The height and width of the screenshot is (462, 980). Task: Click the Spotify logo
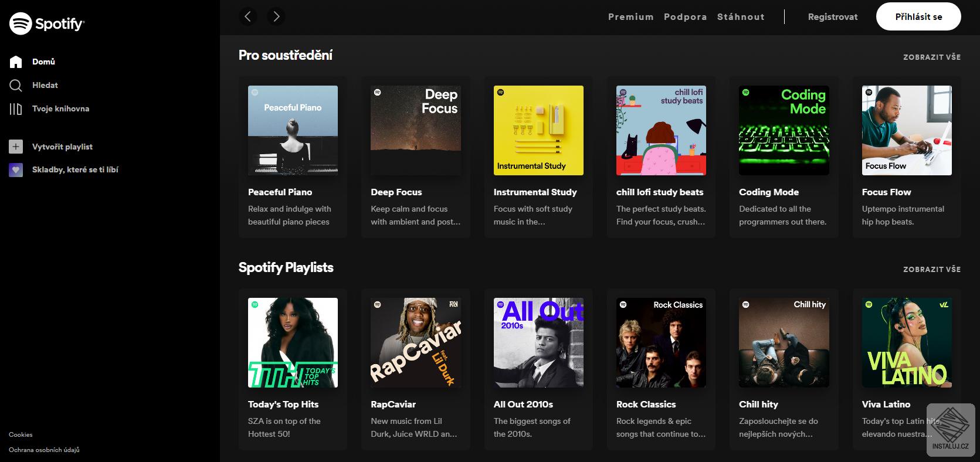47,23
